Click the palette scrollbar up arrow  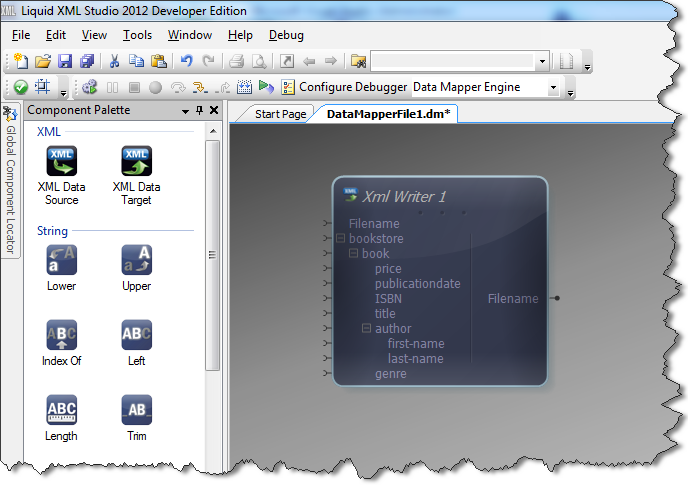tap(213, 131)
